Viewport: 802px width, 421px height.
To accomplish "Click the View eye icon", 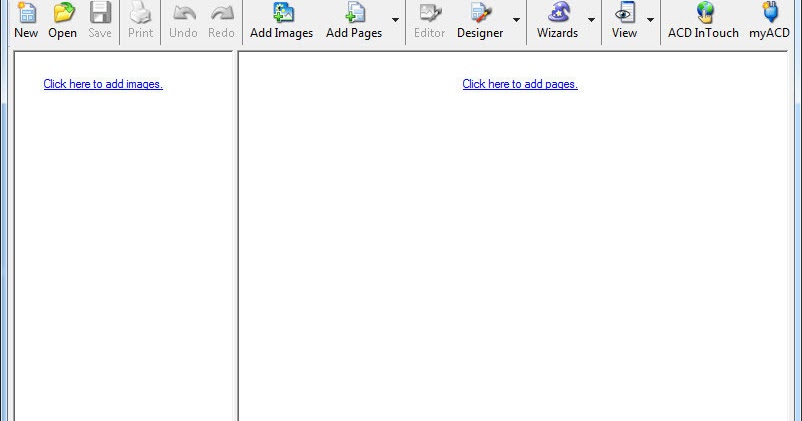I will point(625,12).
